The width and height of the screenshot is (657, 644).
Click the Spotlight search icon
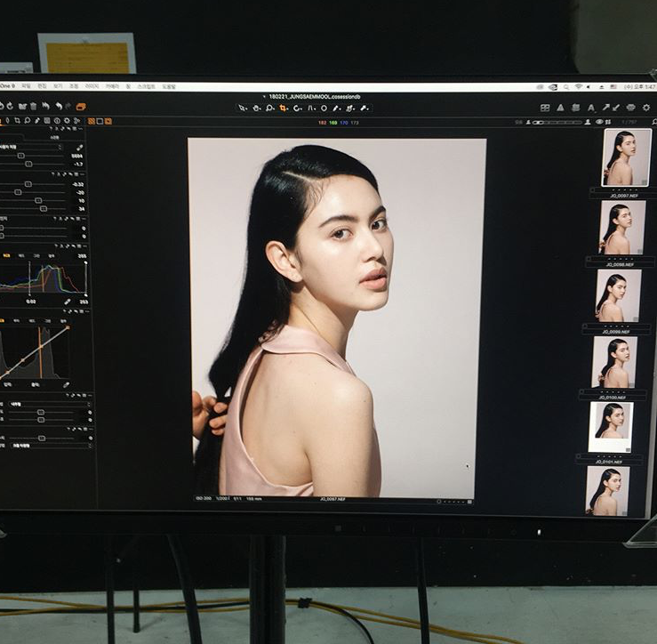point(566,87)
